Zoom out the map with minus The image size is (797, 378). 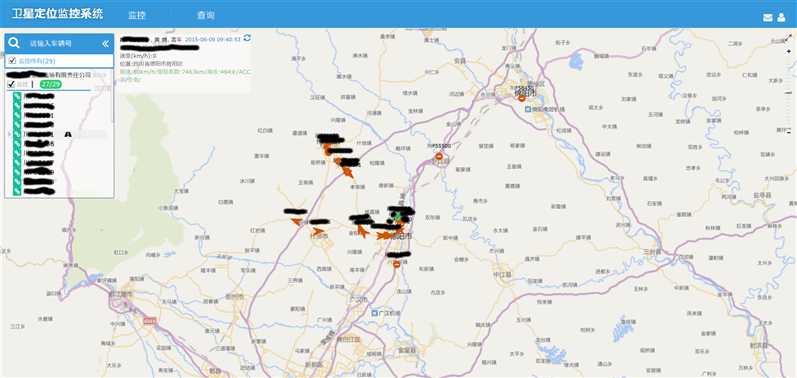pos(789,132)
